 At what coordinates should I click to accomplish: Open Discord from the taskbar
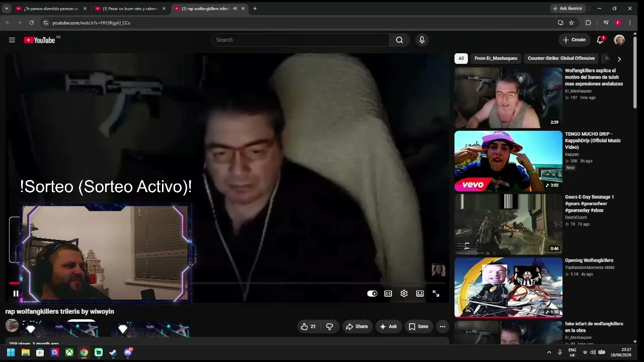point(128,352)
